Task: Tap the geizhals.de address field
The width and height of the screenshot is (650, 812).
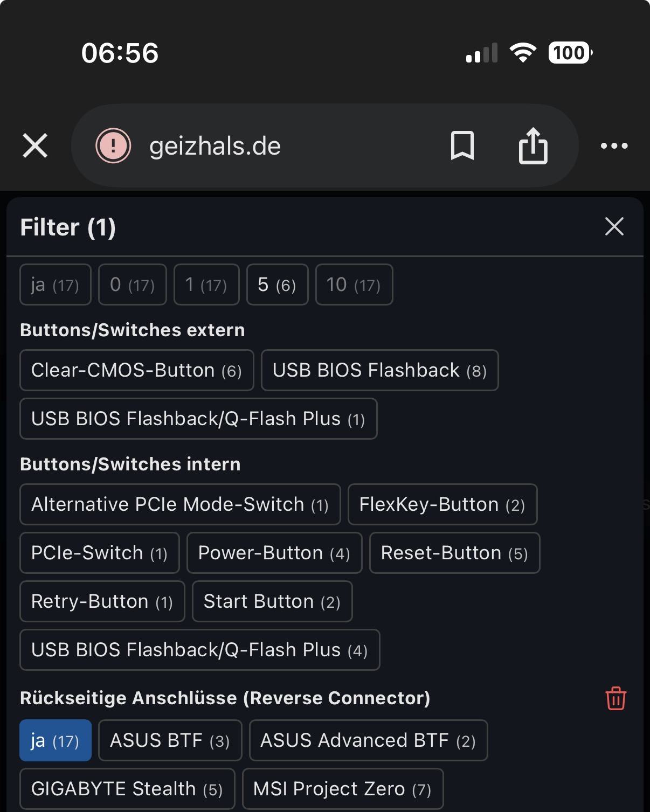Action: point(269,146)
